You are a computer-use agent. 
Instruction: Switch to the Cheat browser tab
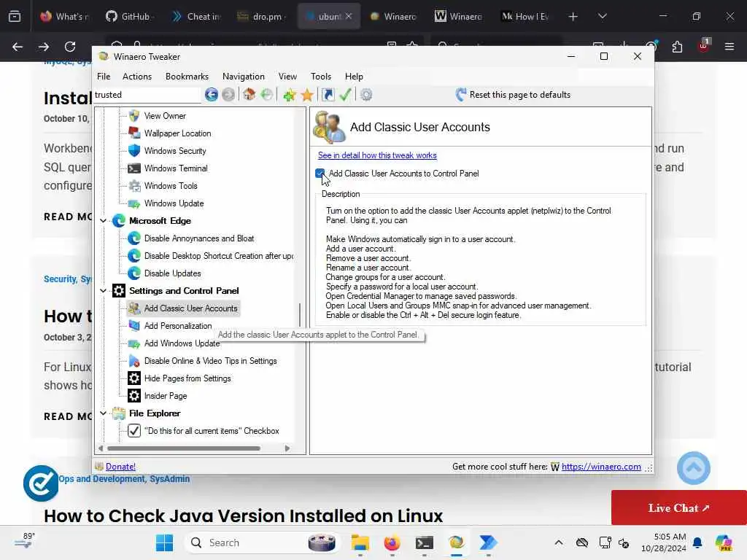tap(196, 17)
